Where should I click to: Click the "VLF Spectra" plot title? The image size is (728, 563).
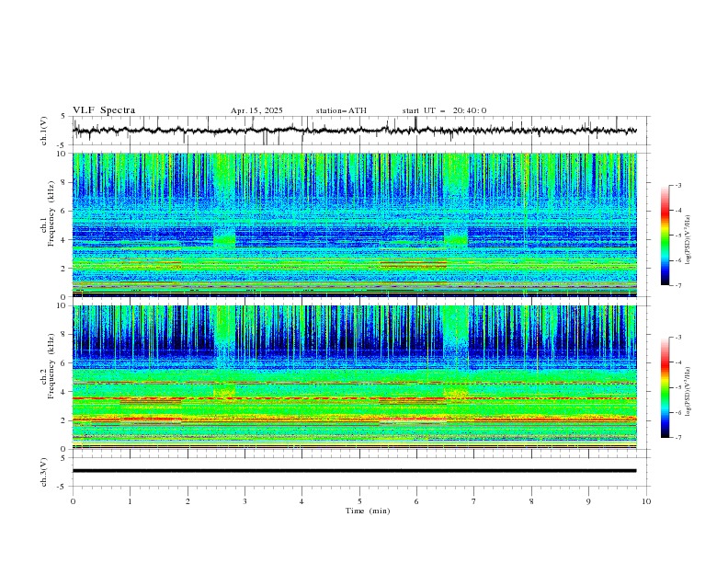pyautogui.click(x=104, y=110)
